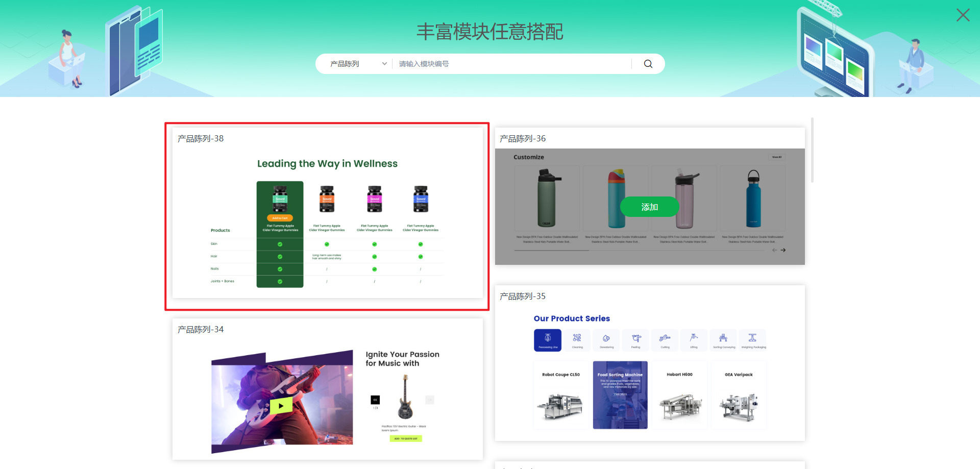Select the Cutting category icon

(x=665, y=340)
